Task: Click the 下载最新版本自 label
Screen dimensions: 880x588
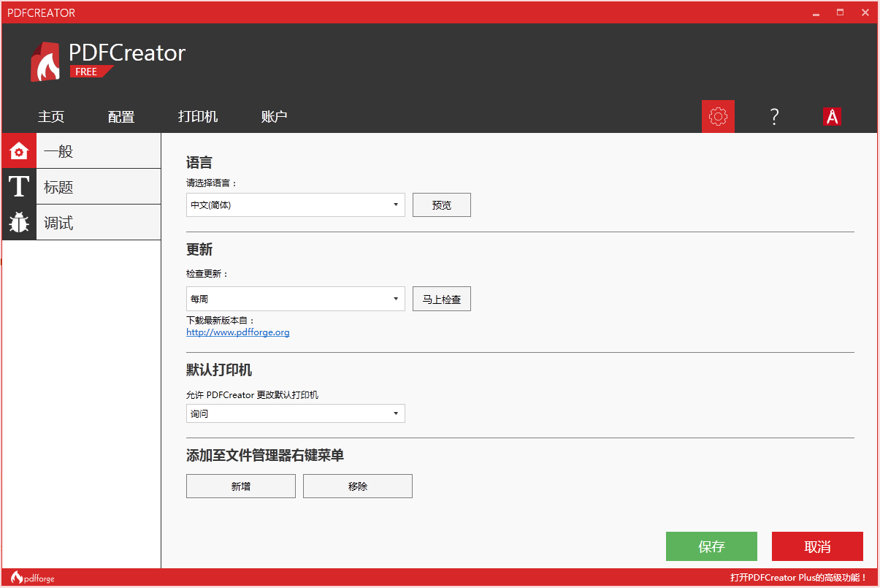Action: pos(221,320)
